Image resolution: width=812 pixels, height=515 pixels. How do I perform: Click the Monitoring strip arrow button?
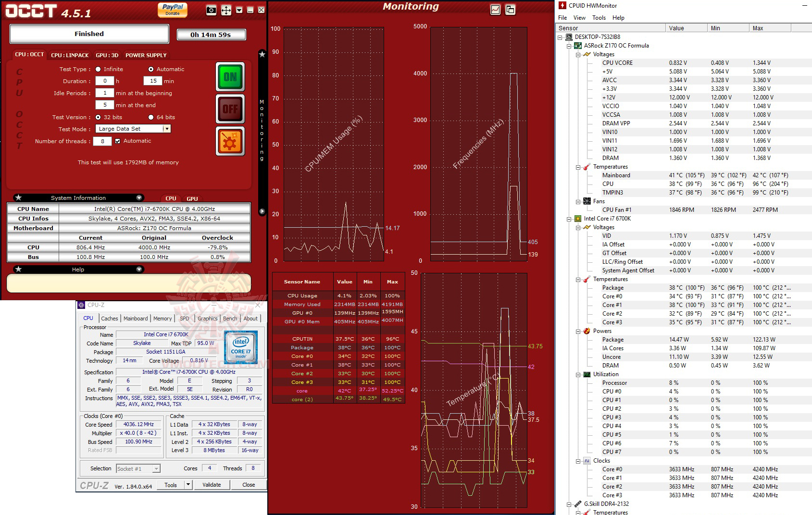point(262,211)
